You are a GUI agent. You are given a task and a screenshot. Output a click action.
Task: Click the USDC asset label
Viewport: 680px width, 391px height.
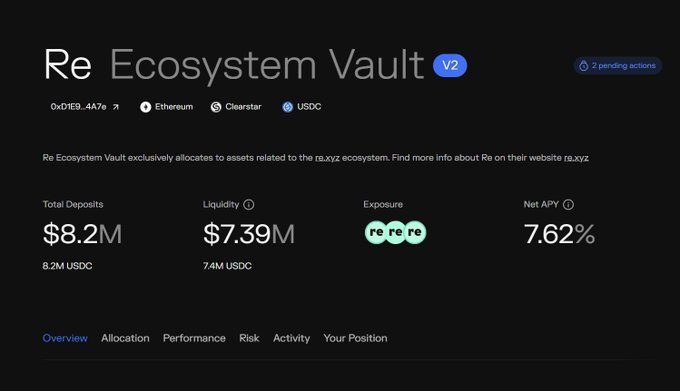coord(309,107)
